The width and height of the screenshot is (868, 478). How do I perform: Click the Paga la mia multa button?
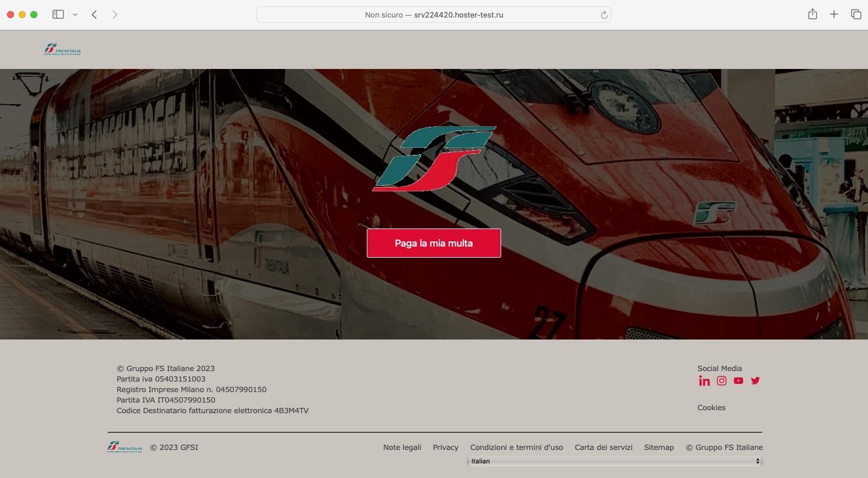[434, 243]
